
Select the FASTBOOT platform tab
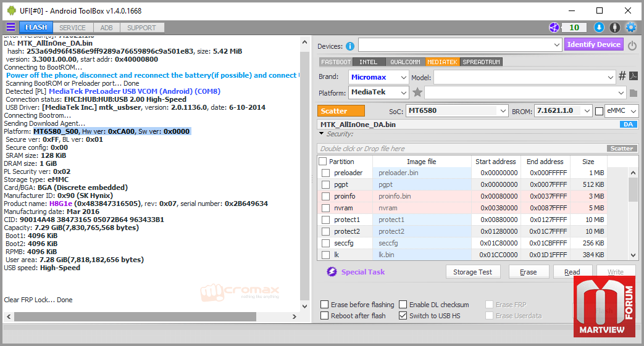tap(336, 62)
